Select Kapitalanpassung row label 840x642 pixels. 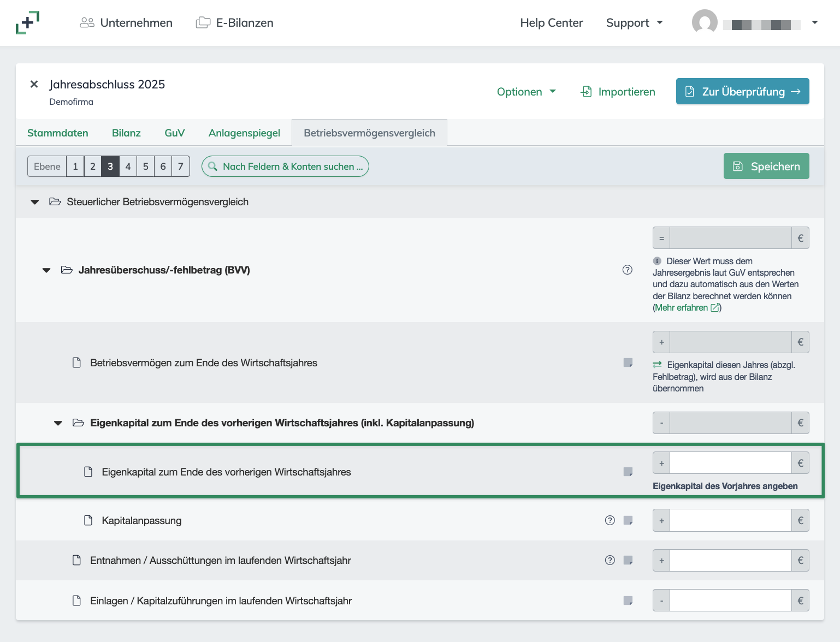click(x=142, y=521)
